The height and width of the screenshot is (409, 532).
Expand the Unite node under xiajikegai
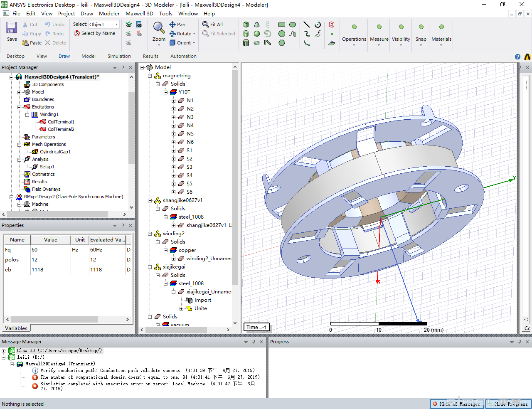[x=182, y=308]
